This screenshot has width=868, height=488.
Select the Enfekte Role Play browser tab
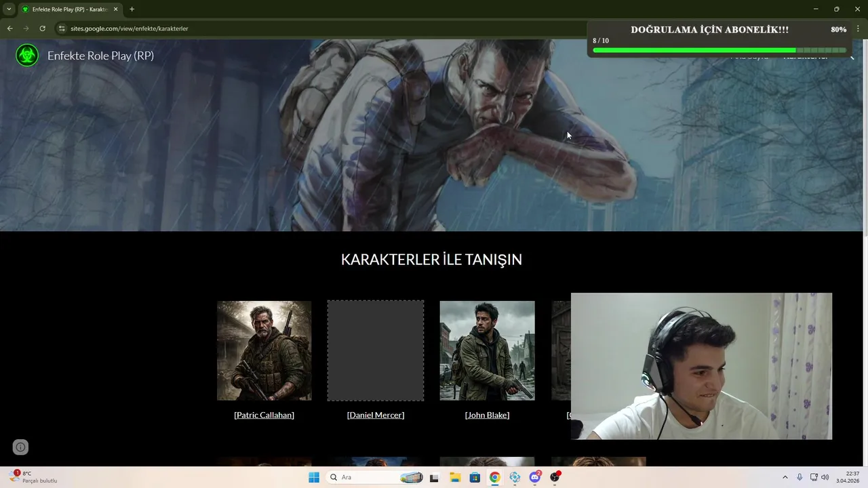pos(69,9)
